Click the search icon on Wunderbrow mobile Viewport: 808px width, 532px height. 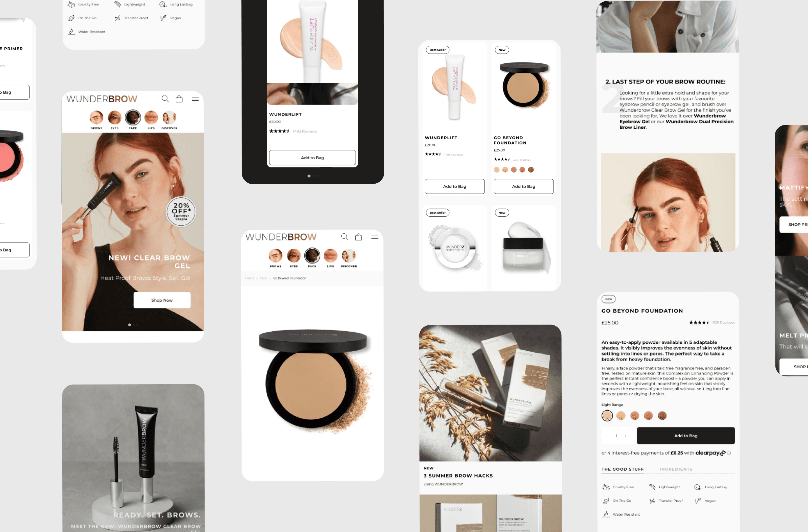[x=165, y=99]
